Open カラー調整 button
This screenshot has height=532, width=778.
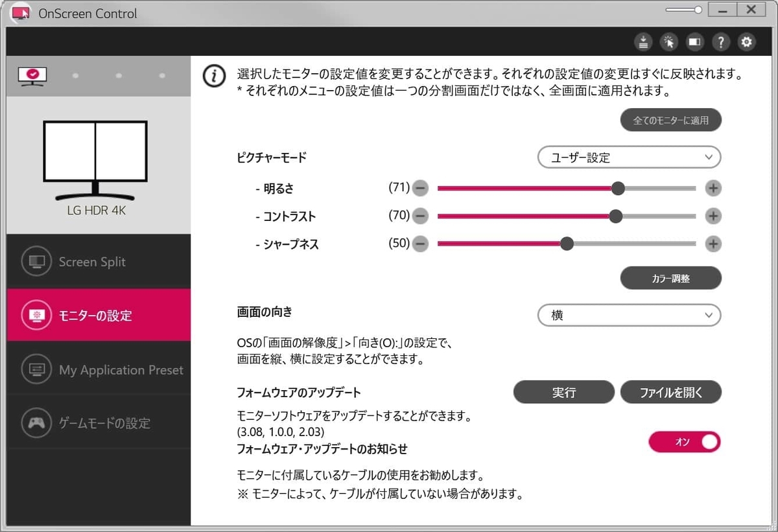click(671, 278)
